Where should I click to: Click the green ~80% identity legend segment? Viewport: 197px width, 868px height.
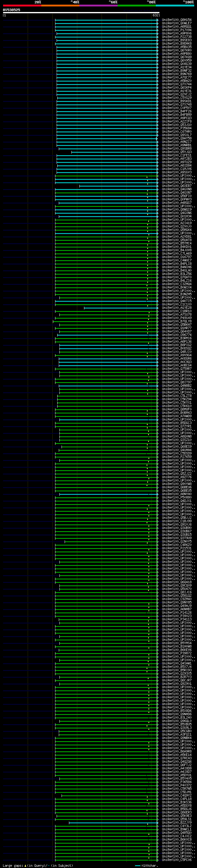[x=137, y=6]
